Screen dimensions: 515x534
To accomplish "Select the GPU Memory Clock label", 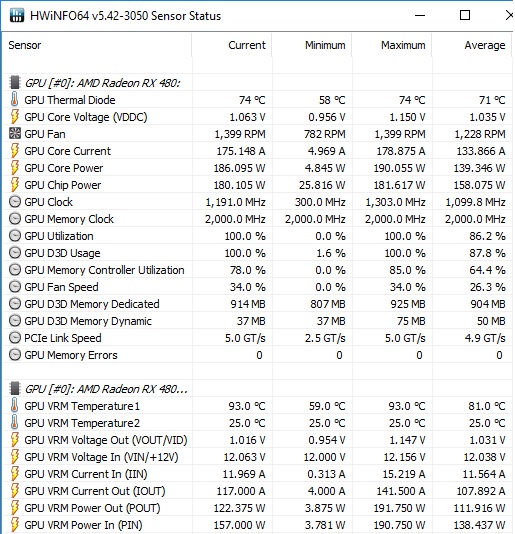I will [69, 219].
